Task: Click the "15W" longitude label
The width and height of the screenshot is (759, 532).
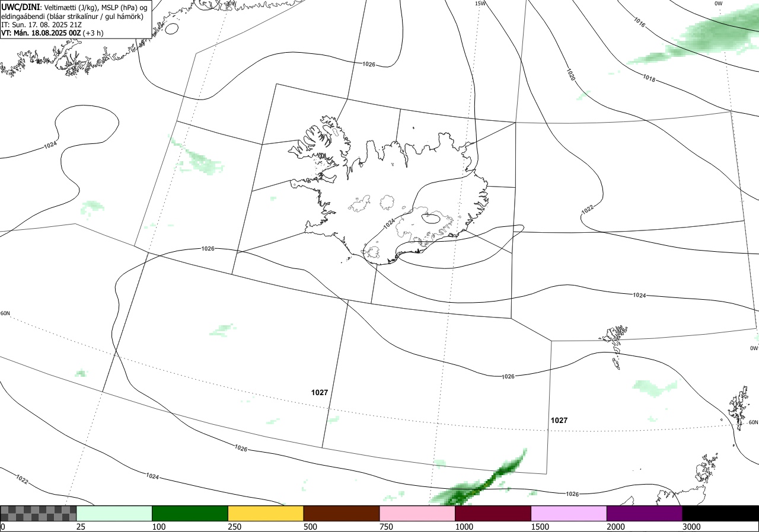Action: (480, 4)
